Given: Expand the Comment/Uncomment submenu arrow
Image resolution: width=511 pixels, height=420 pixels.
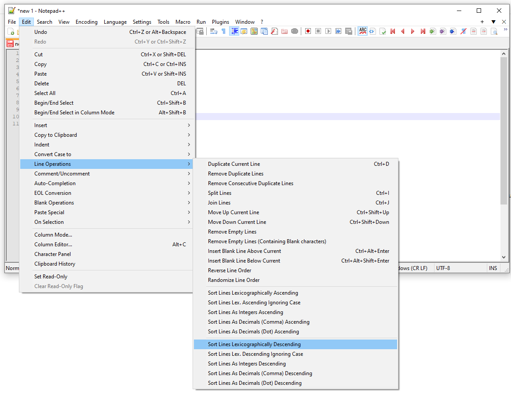Looking at the screenshot, I should [189, 174].
